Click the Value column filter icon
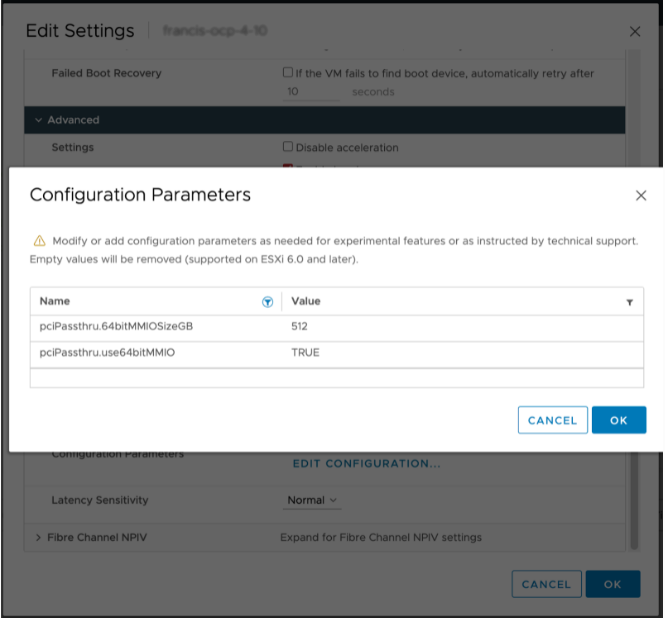This screenshot has width=665, height=618. tap(629, 301)
